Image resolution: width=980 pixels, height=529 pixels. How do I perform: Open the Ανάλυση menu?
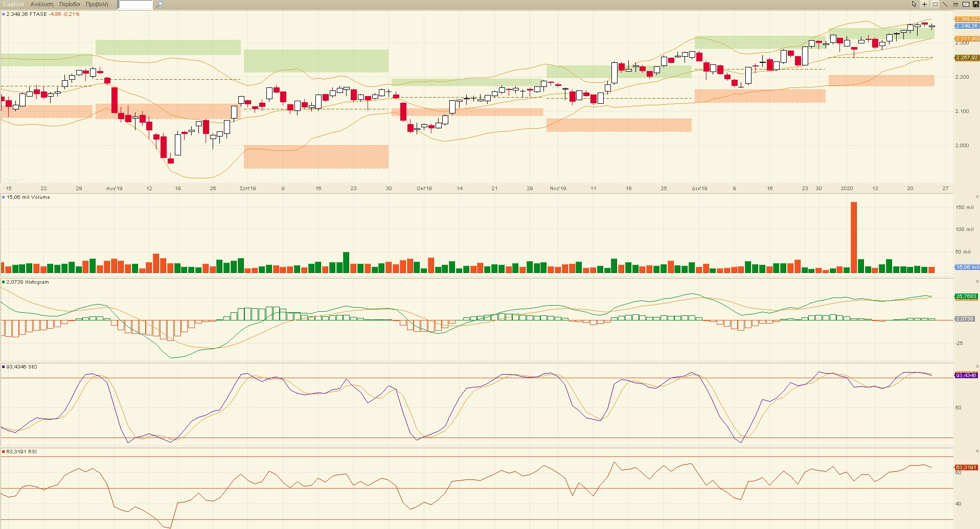(x=42, y=4)
